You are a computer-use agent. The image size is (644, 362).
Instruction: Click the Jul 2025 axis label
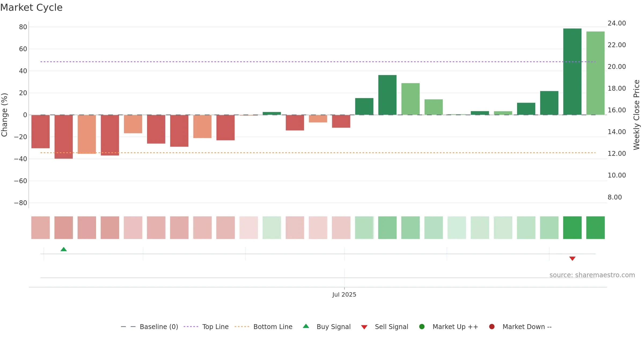click(344, 294)
